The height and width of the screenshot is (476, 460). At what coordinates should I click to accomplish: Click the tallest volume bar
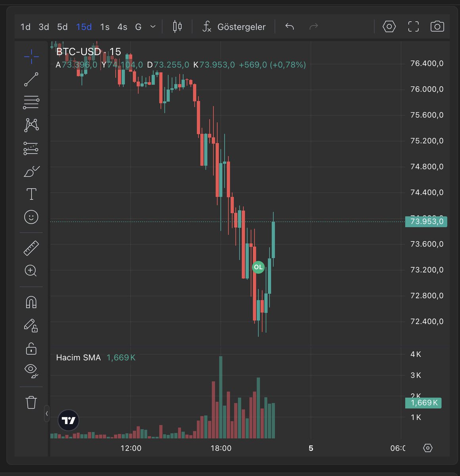click(221, 397)
